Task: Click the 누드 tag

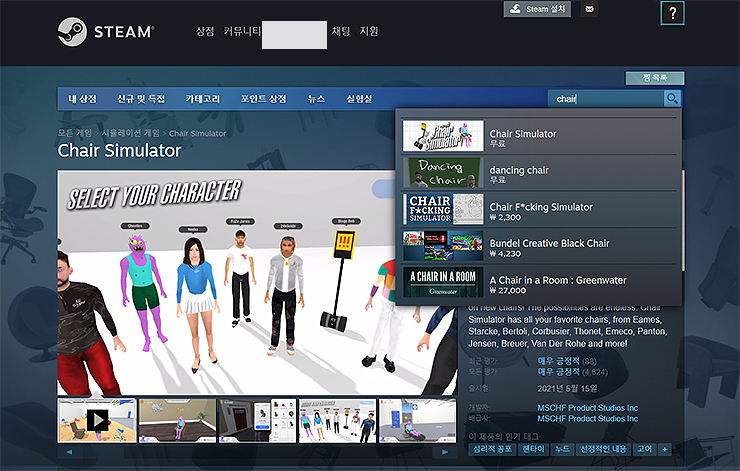Action: point(562,449)
